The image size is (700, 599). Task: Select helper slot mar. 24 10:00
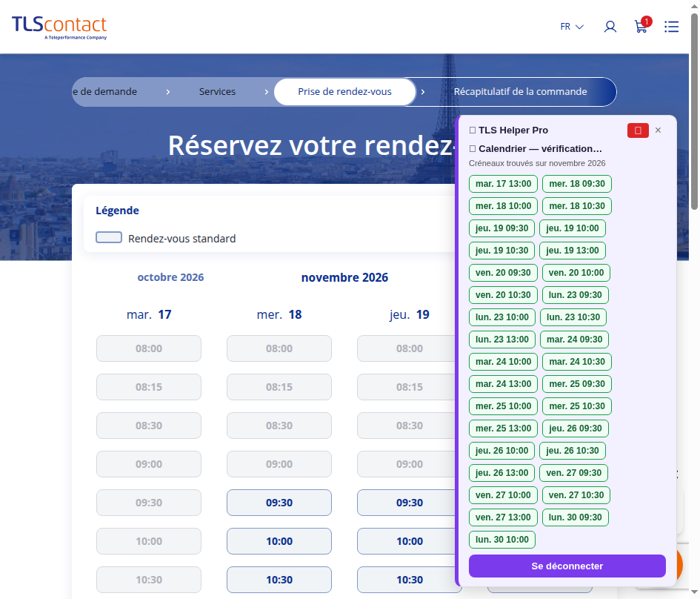[503, 361]
